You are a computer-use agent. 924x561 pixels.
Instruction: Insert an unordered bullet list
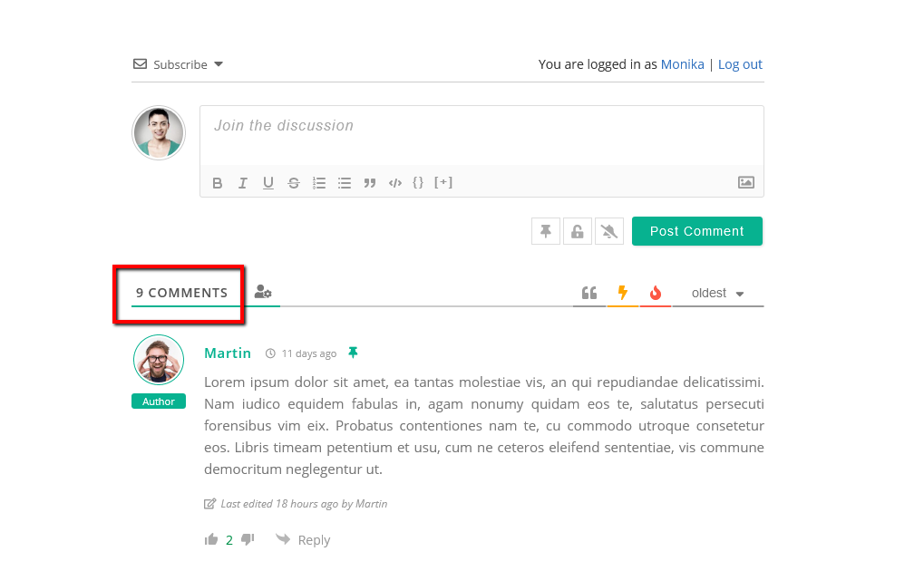pyautogui.click(x=345, y=183)
